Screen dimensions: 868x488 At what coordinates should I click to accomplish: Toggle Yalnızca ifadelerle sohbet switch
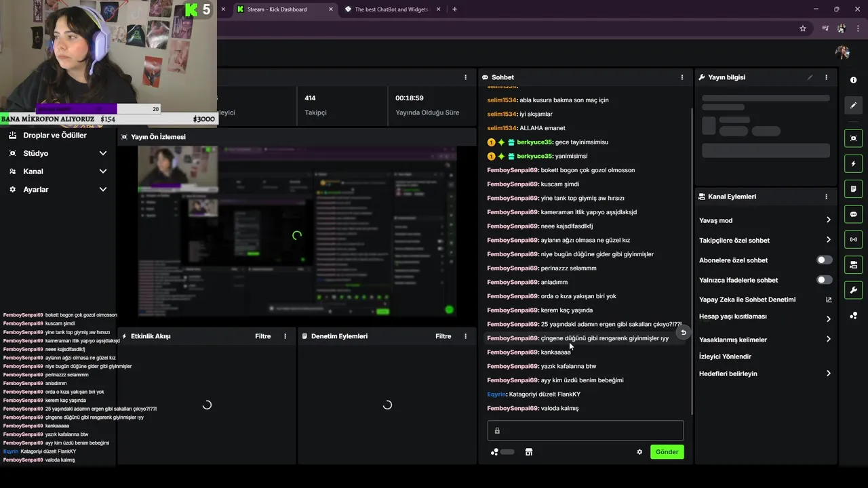tap(824, 280)
